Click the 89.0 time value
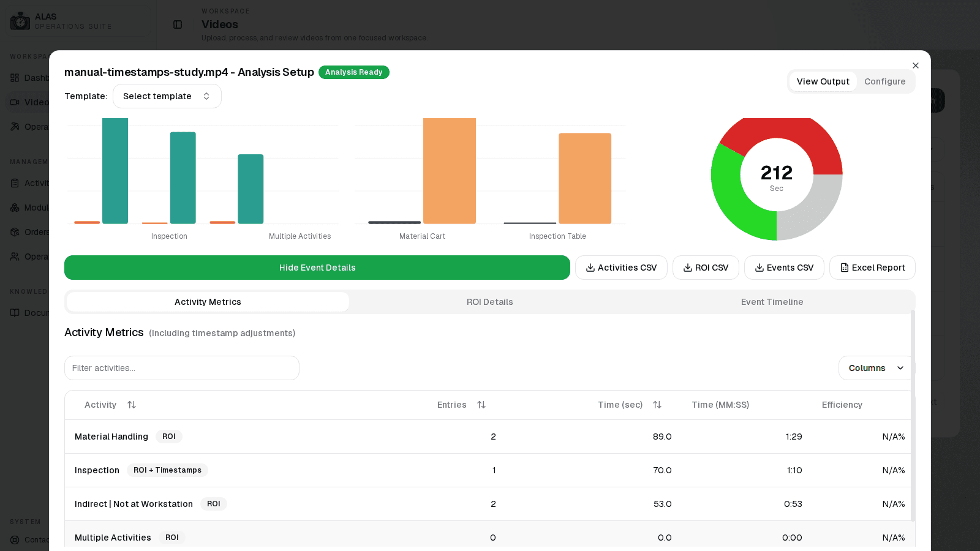The height and width of the screenshot is (551, 980). pos(662,437)
